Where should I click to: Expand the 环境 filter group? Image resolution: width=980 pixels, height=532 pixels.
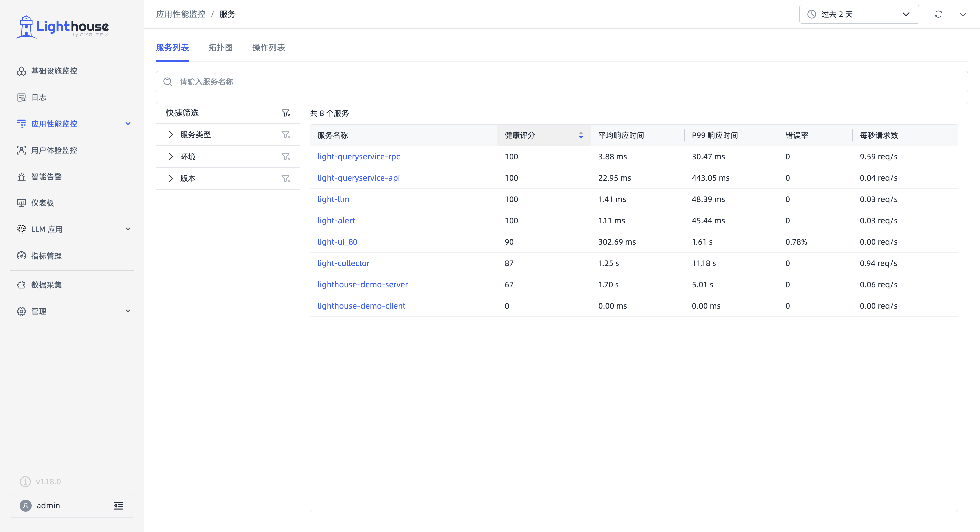click(171, 156)
